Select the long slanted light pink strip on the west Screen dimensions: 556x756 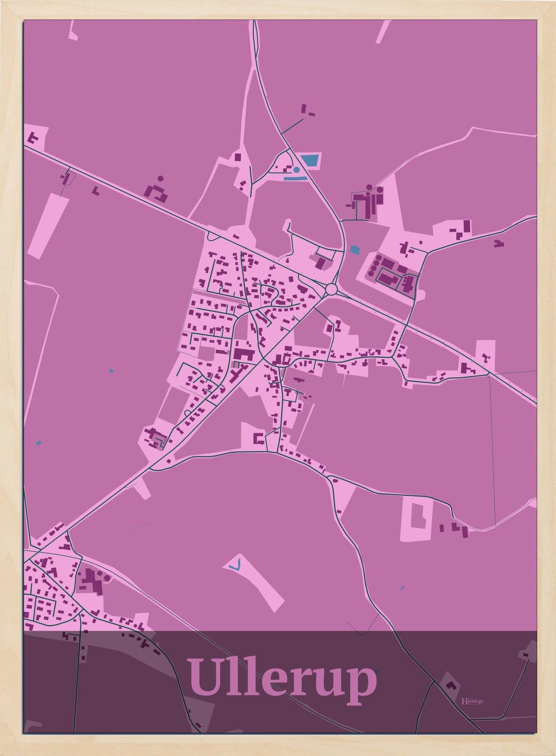[49, 223]
